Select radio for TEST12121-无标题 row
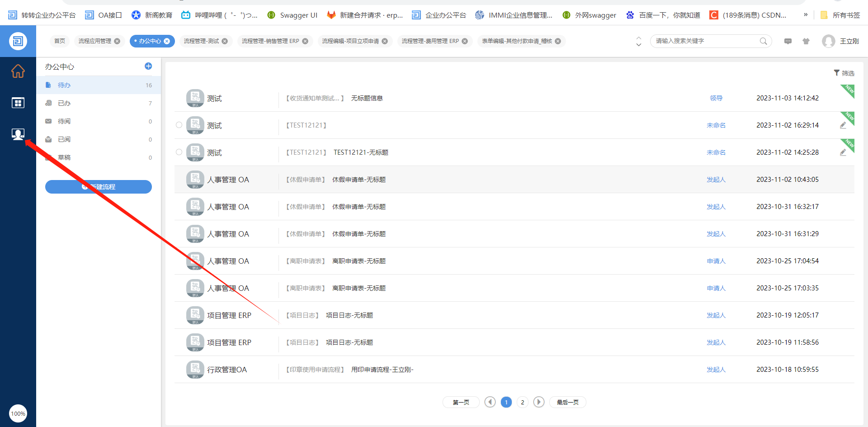This screenshot has width=868, height=427. (x=179, y=152)
